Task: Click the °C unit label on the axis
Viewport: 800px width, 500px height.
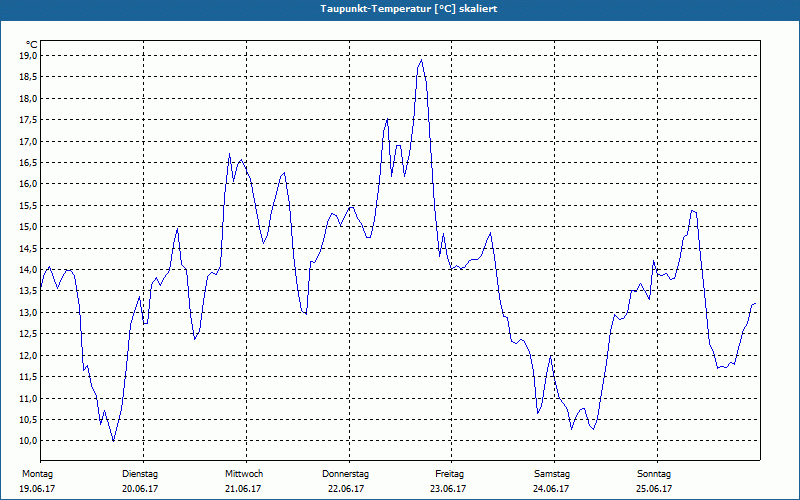Action: click(32, 45)
